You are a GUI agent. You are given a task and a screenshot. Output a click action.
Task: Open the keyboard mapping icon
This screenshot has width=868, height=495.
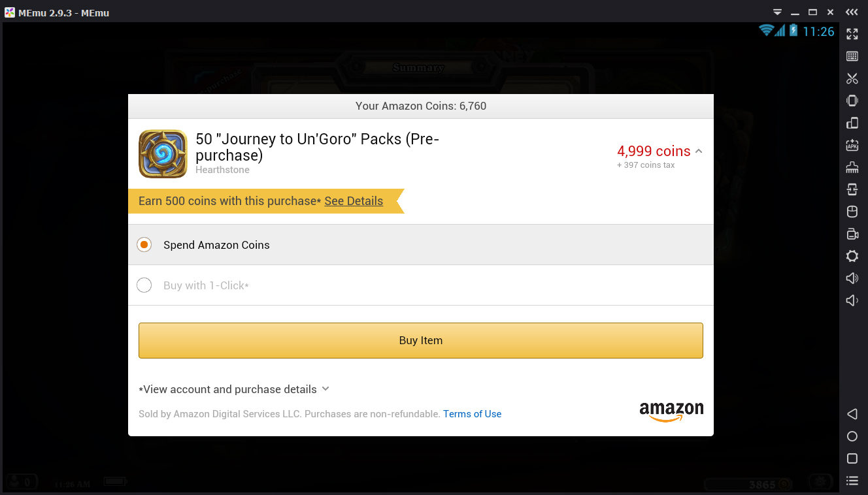852,56
